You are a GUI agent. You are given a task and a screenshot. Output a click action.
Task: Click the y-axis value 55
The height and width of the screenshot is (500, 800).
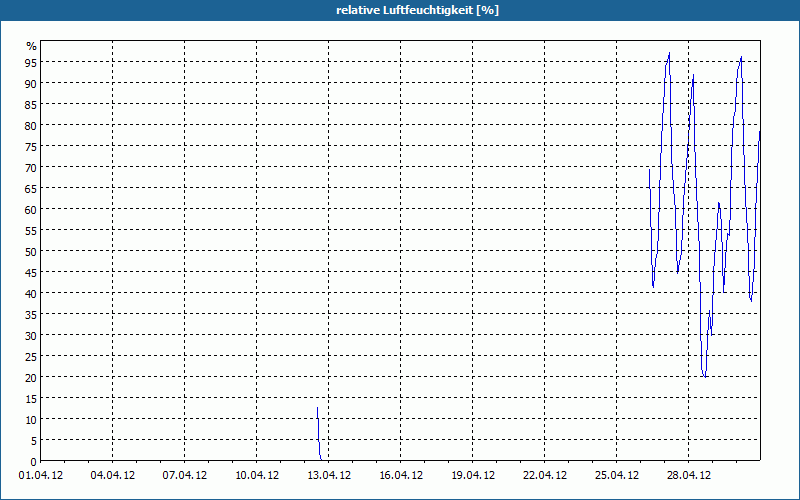(31, 230)
